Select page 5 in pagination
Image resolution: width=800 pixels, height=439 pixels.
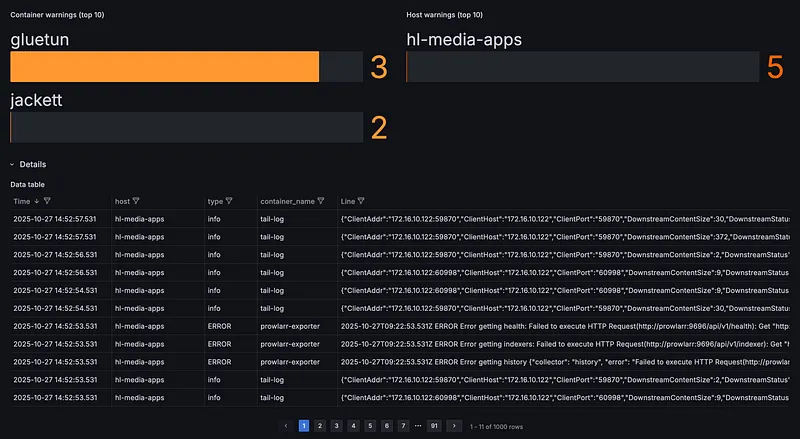pyautogui.click(x=370, y=425)
